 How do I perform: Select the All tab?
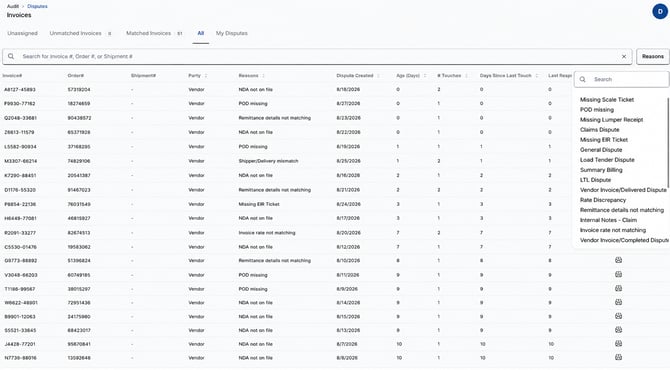[x=200, y=33]
